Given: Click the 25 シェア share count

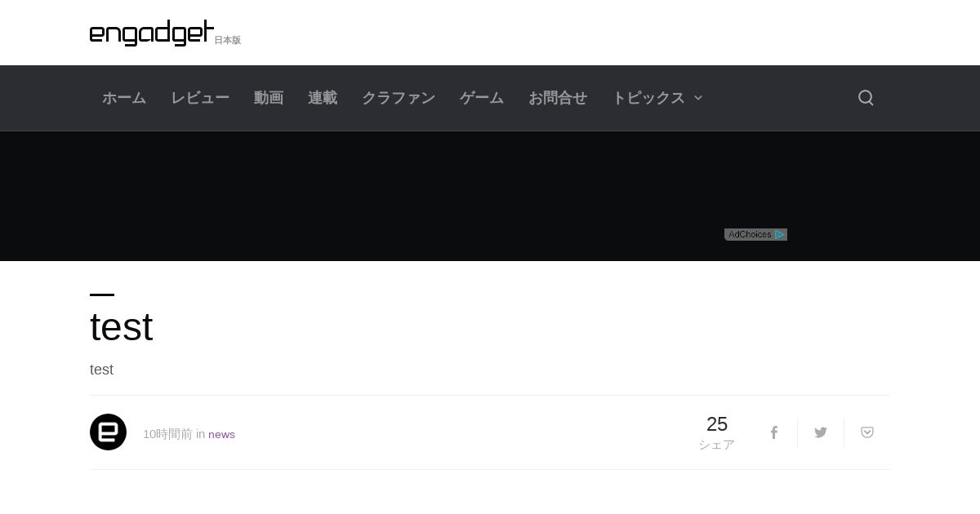Looking at the screenshot, I should [x=717, y=433].
